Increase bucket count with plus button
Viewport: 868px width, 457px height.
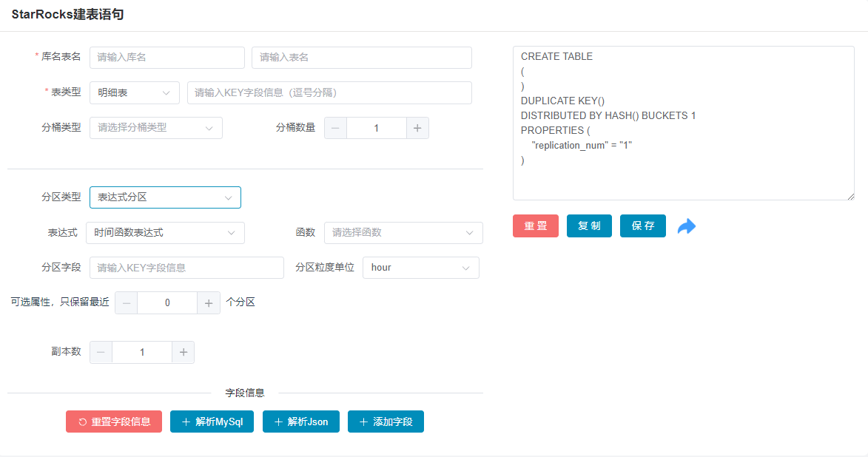(x=417, y=128)
